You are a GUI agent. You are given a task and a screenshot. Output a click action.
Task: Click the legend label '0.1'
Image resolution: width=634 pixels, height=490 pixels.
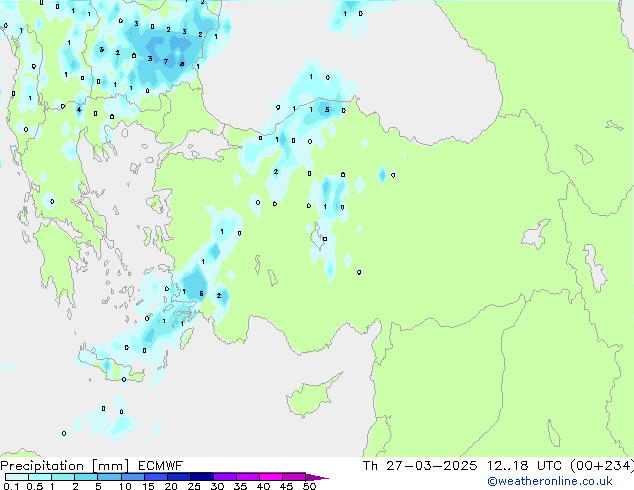point(11,486)
